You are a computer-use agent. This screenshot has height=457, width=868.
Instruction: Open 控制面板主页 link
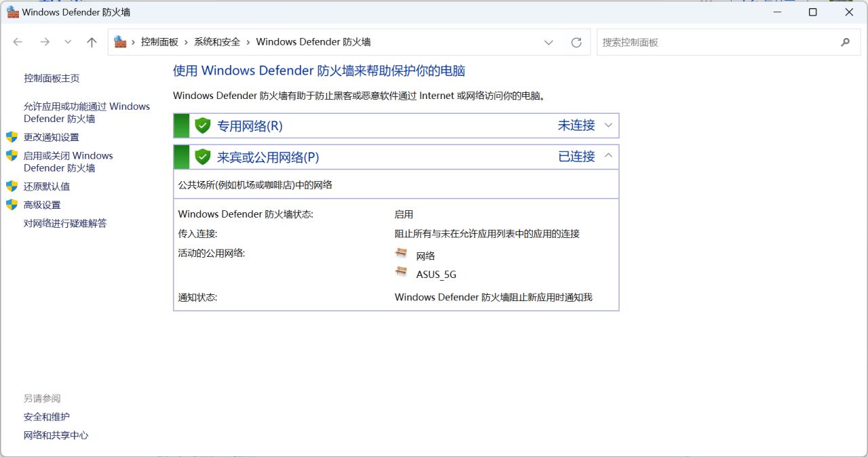coord(52,79)
